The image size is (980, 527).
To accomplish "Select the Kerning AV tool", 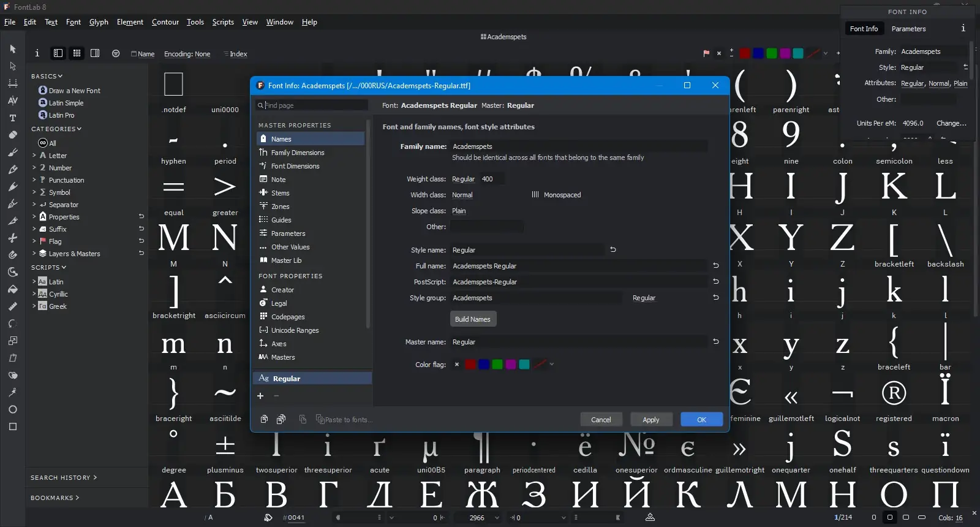I will point(13,100).
